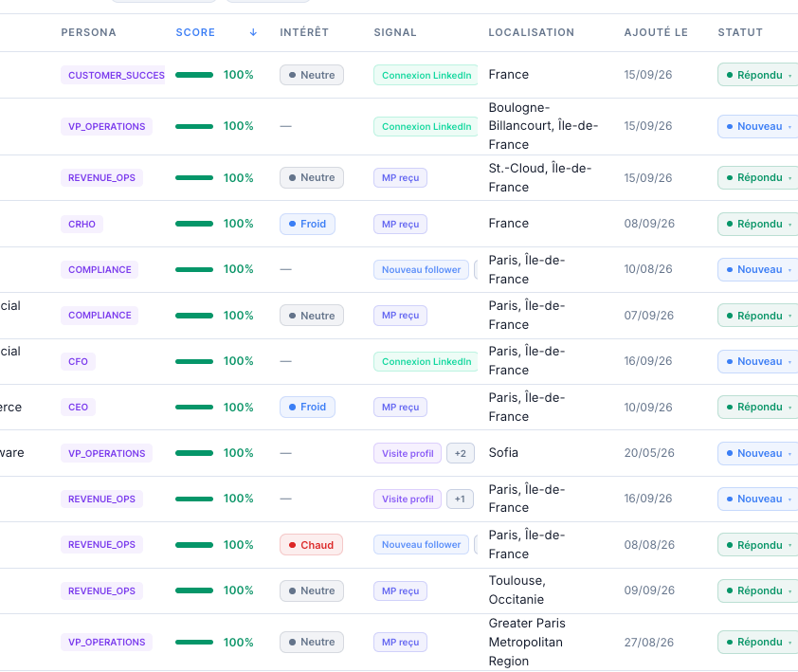Click the 08/08/26 date cell
Screen dimensions: 798x672
coord(649,545)
